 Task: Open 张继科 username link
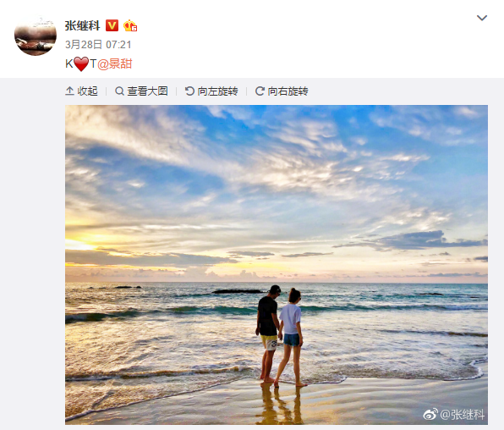[82, 25]
